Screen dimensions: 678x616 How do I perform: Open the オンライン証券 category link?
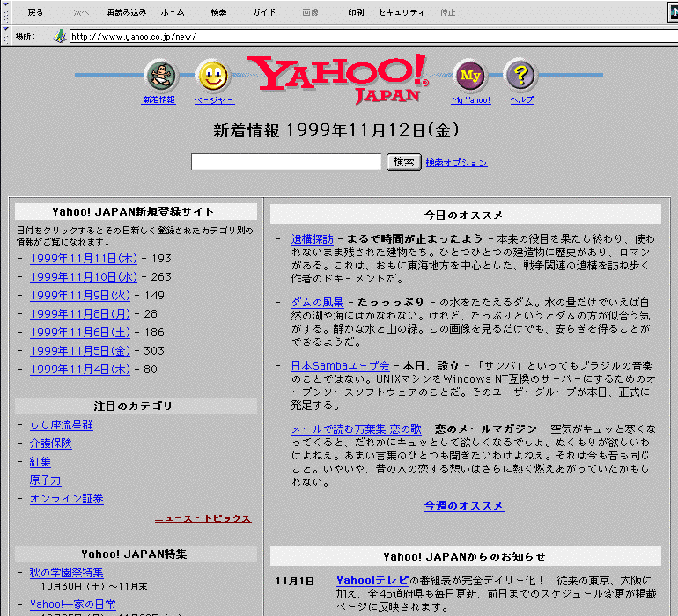click(x=67, y=498)
